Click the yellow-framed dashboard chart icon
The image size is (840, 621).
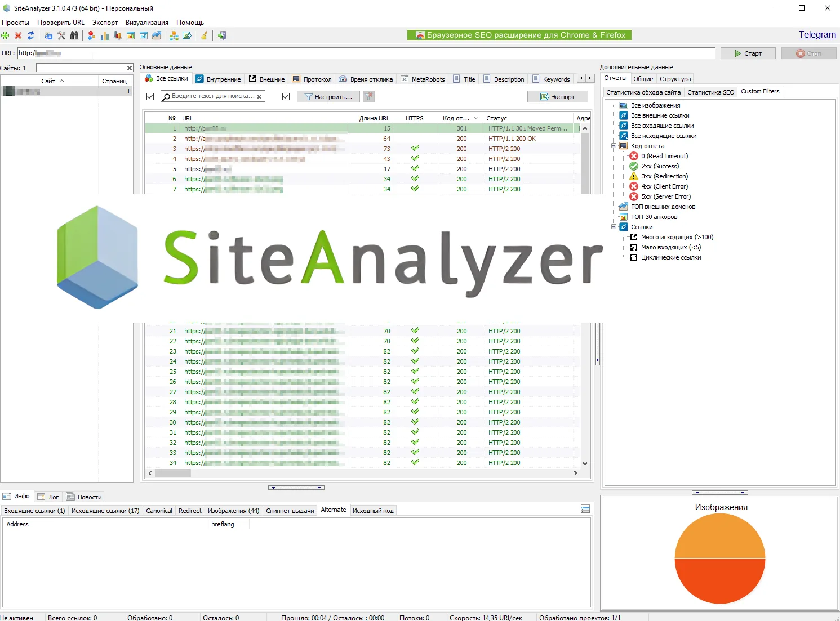tap(131, 35)
